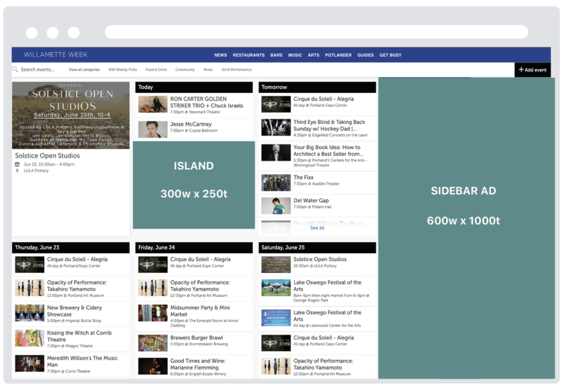This screenshot has width=571, height=392.
Task: Open the RESTAURANTS menu item
Action: pyautogui.click(x=249, y=55)
